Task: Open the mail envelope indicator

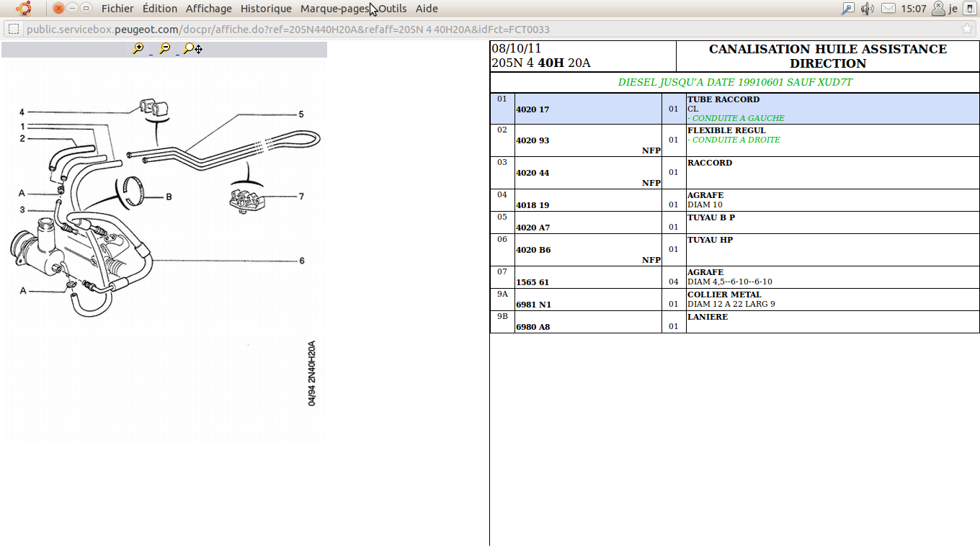Action: coord(888,9)
